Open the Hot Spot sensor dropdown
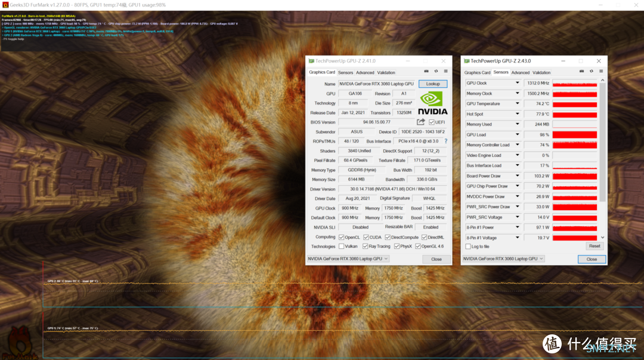 pos(517,114)
